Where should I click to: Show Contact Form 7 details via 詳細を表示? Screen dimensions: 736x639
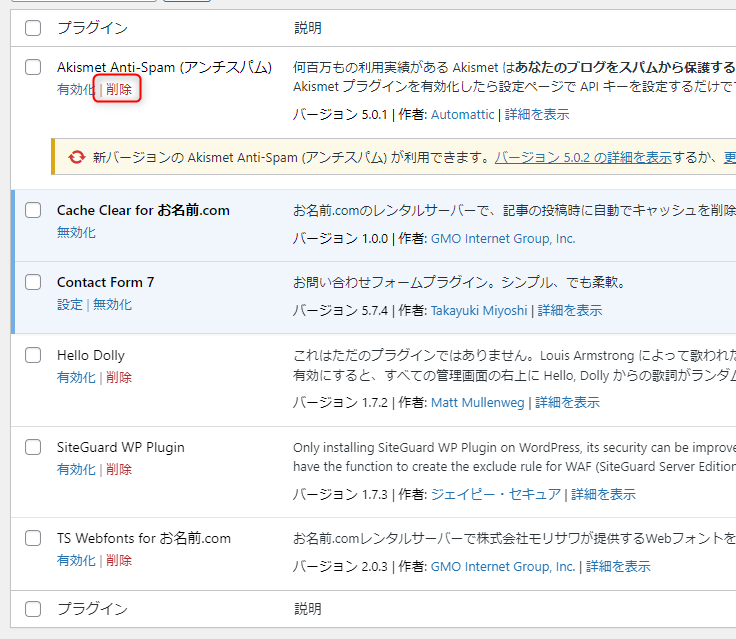[570, 310]
